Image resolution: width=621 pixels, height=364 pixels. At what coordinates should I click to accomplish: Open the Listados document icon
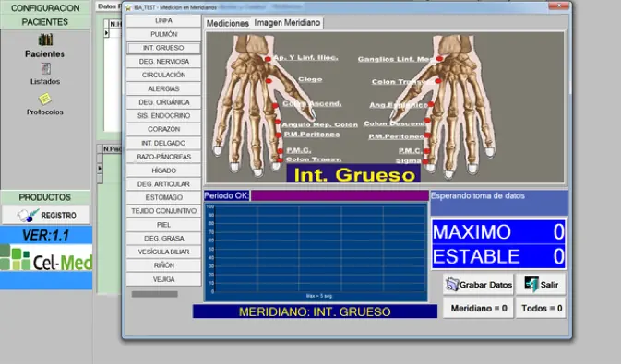coord(46,69)
